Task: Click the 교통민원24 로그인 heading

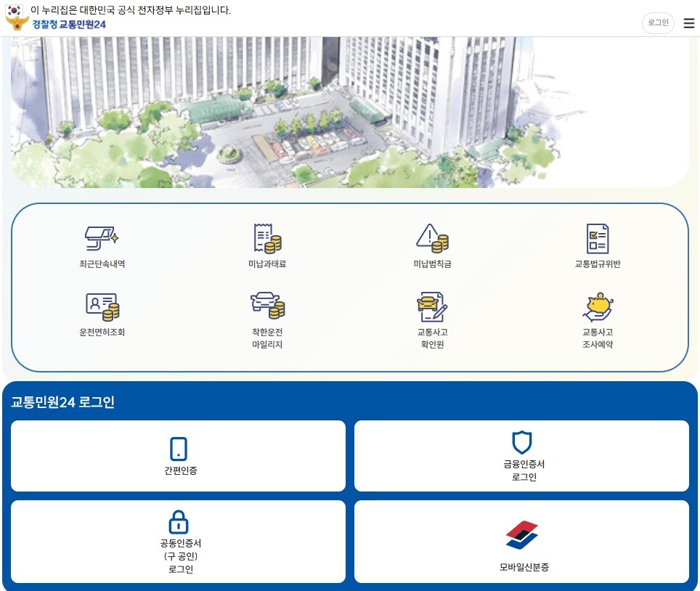Action: tap(63, 402)
